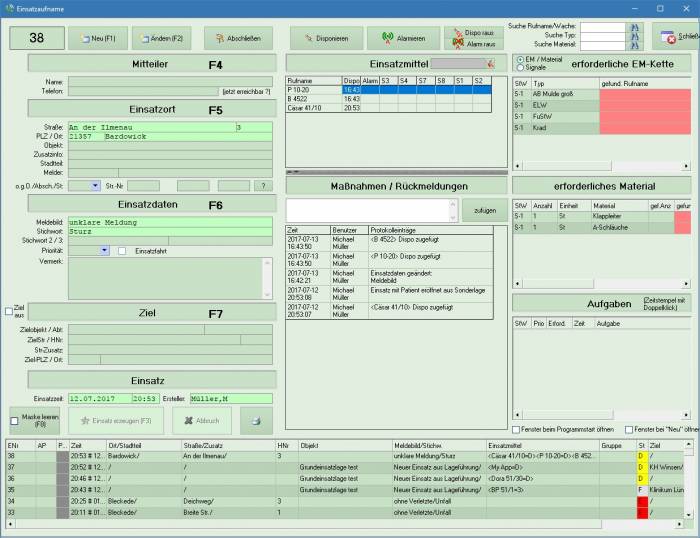Check Fenster beim Programmstart öffnen
Screen dimensions: 700x538
(x=517, y=429)
